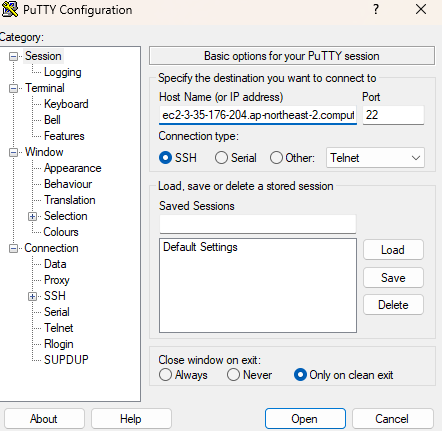Select Other connection type radio button
This screenshot has width=442, height=431.
pos(276,158)
